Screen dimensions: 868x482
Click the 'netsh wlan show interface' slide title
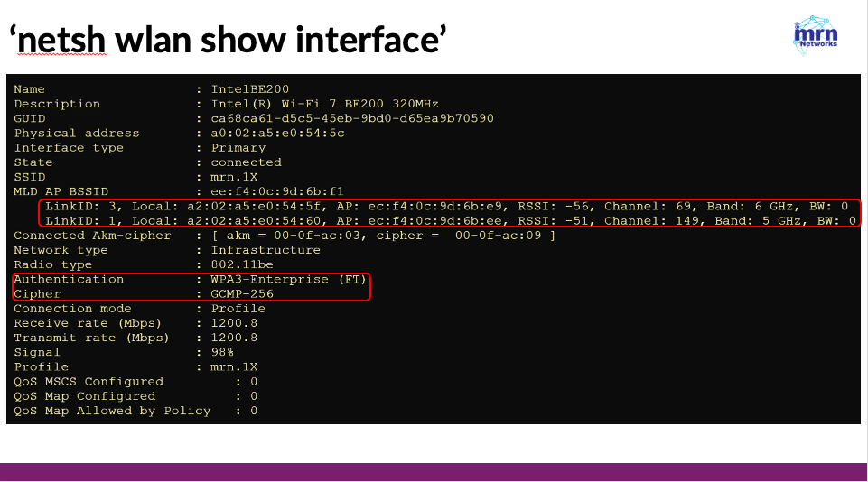229,40
